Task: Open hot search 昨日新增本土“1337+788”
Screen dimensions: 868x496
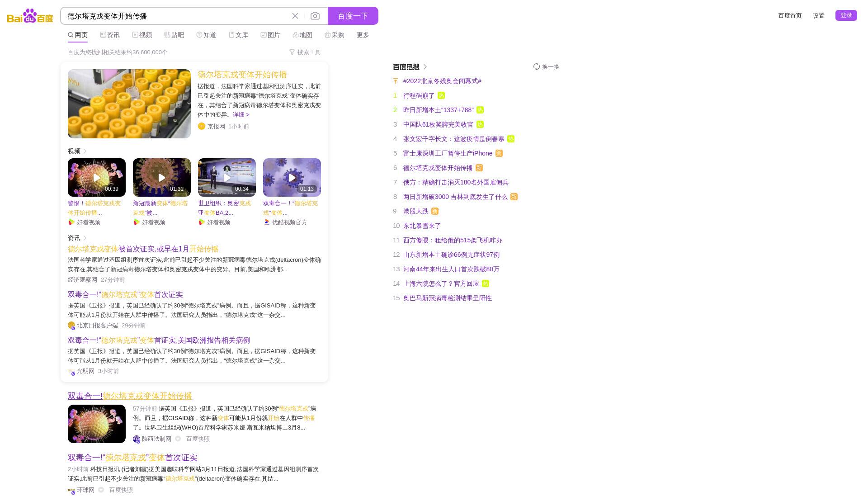Action: [x=439, y=110]
